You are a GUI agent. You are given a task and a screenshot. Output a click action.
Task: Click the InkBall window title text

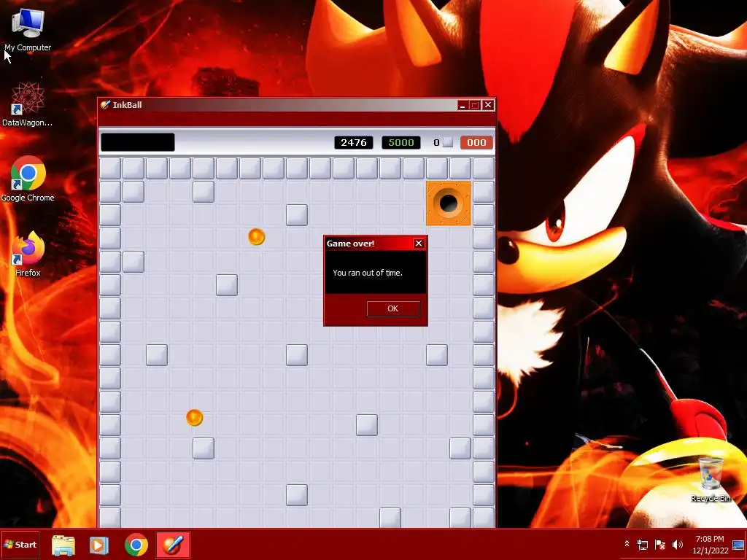(x=127, y=105)
